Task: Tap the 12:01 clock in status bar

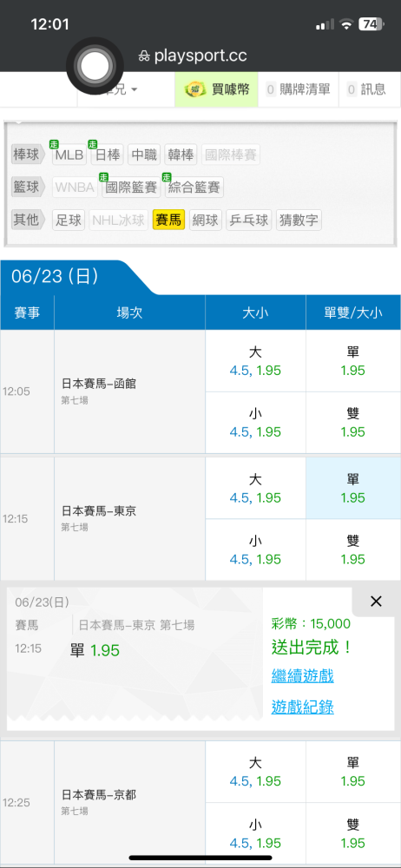Action: click(49, 24)
